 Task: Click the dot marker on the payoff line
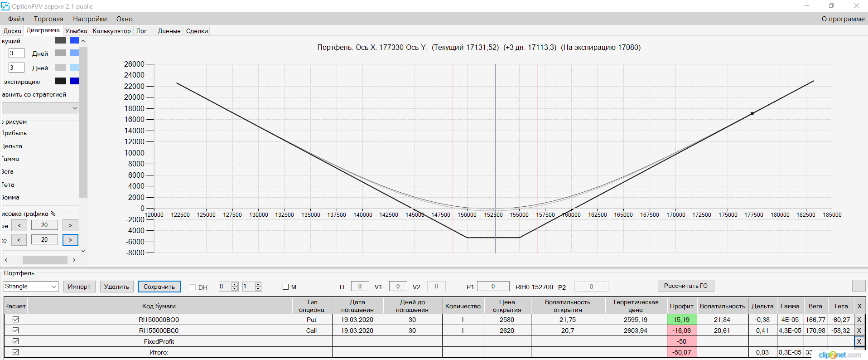click(x=752, y=113)
